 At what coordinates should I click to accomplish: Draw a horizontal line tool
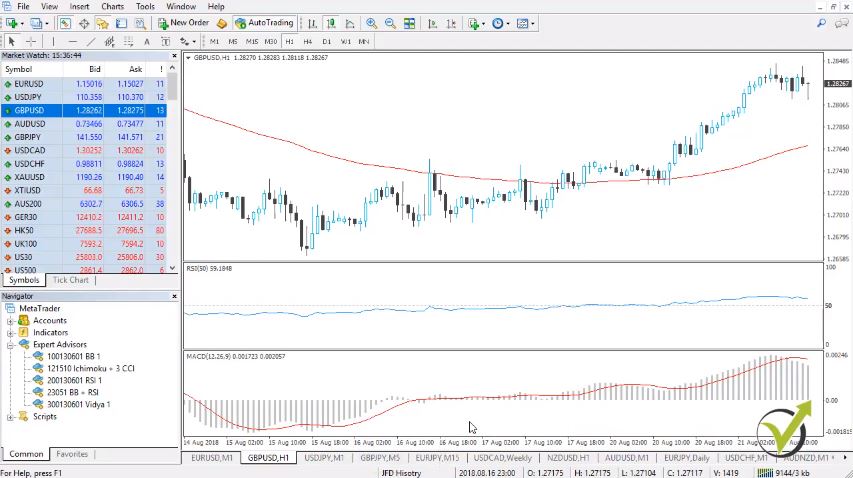72,41
